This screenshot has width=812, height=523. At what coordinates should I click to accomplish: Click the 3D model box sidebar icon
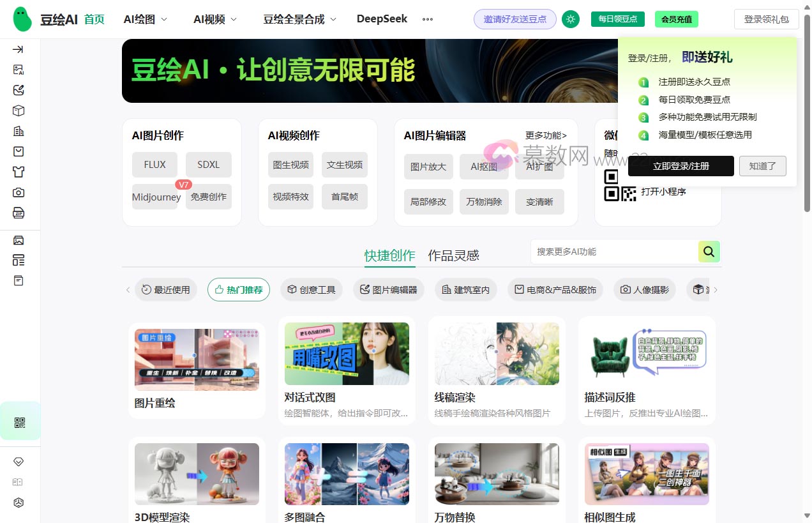[19, 110]
